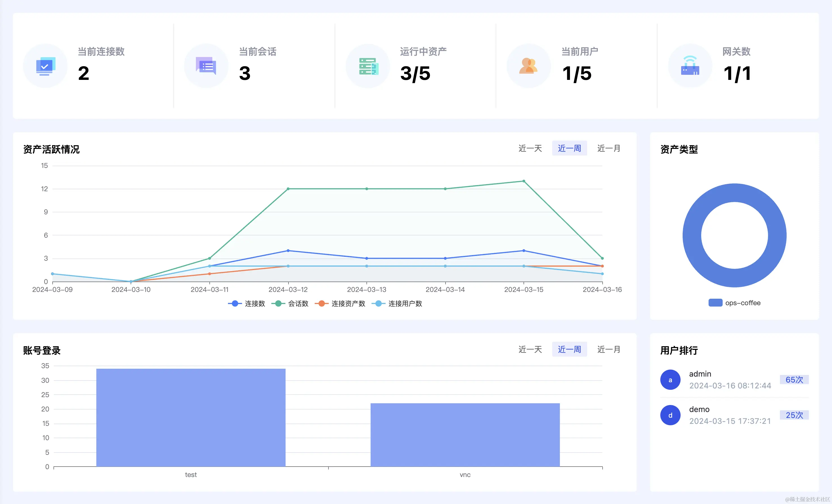Click the current sessions chat icon
832x504 pixels.
(206, 66)
